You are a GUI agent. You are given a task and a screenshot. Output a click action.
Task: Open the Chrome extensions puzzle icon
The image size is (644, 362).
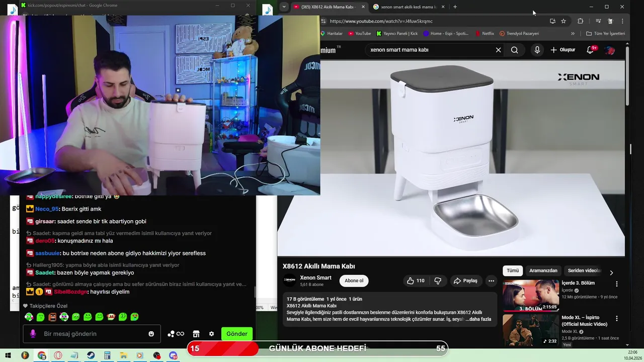tap(580, 21)
